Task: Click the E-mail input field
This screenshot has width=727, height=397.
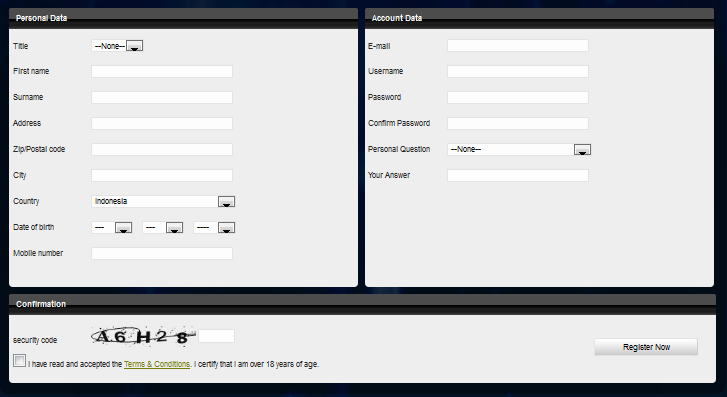Action: (x=518, y=45)
